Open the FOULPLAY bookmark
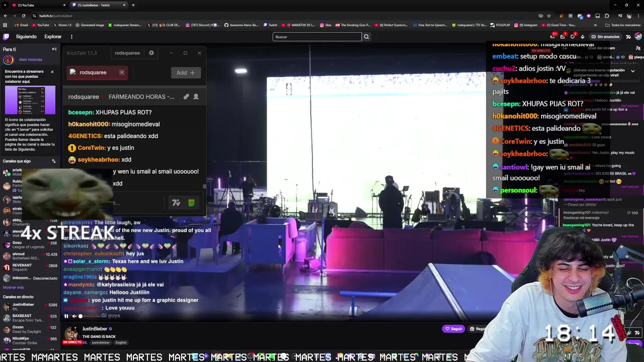Viewport: 644px width, 362px height. tap(500, 25)
